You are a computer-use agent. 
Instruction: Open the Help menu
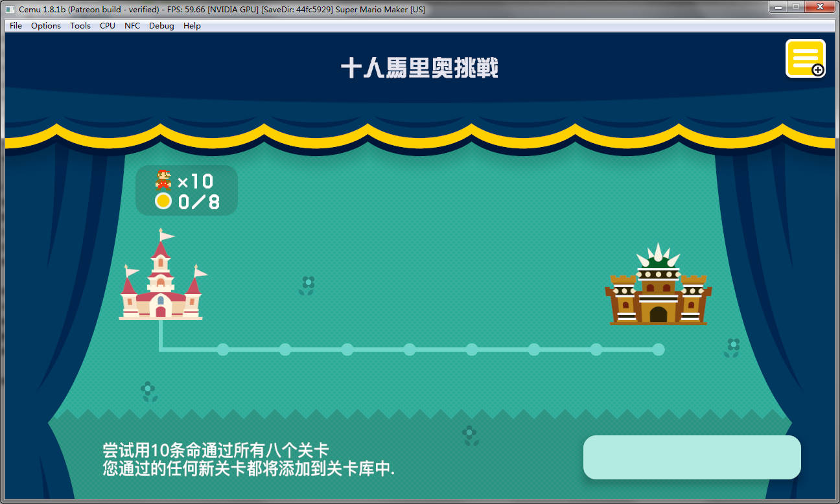[x=191, y=25]
